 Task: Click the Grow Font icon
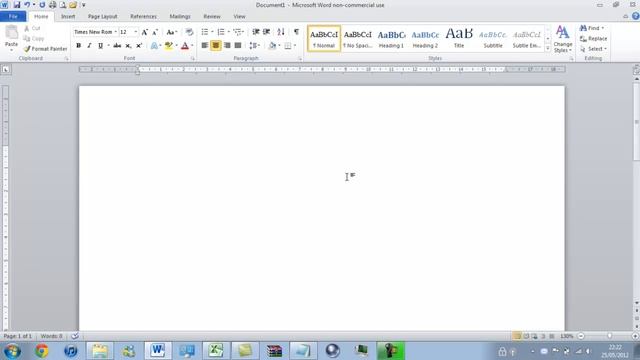(144, 32)
